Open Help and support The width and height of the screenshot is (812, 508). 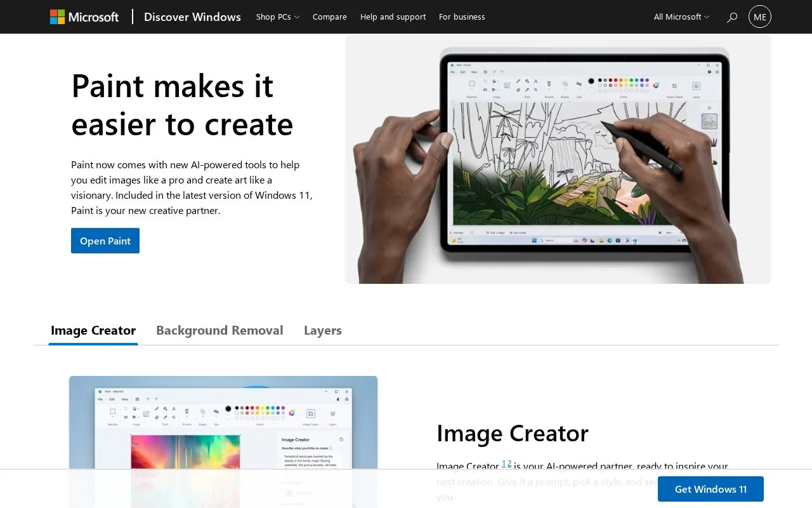coord(393,17)
